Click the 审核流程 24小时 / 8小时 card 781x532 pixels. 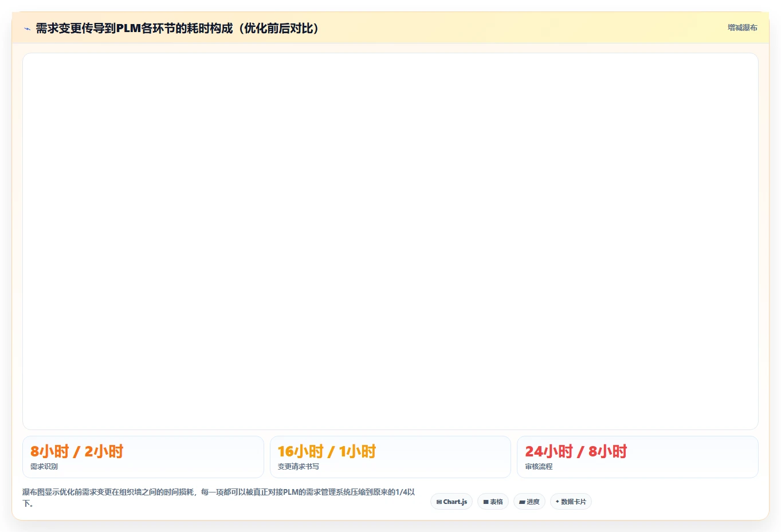[x=638, y=457]
